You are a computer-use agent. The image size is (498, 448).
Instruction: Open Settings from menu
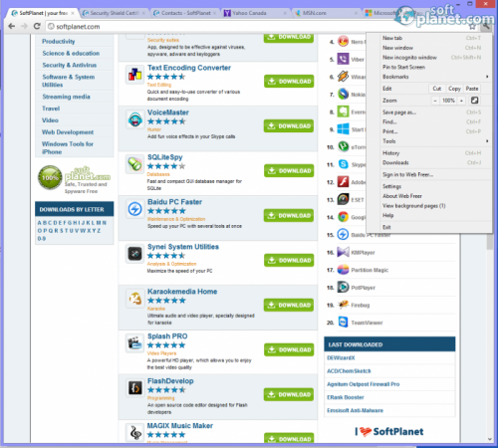click(435, 186)
